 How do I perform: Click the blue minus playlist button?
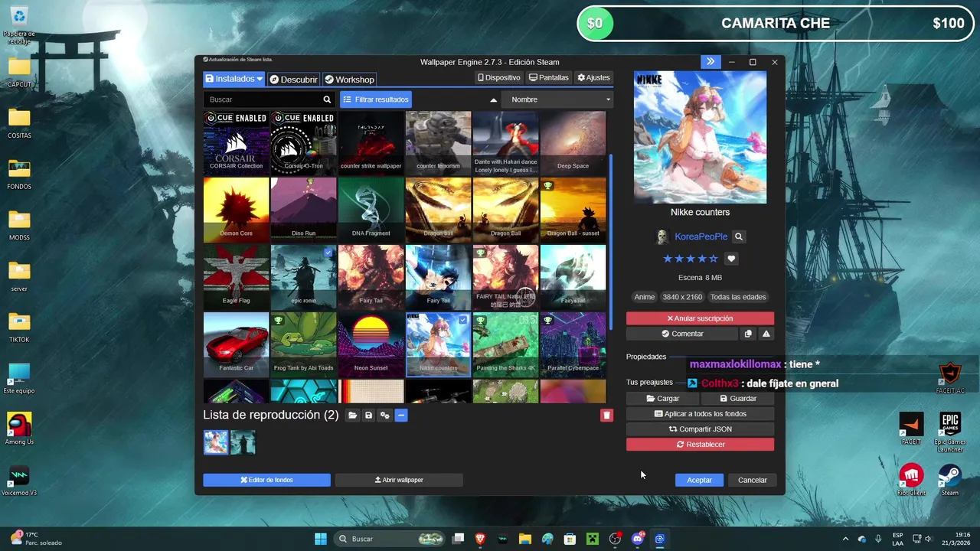(x=401, y=415)
